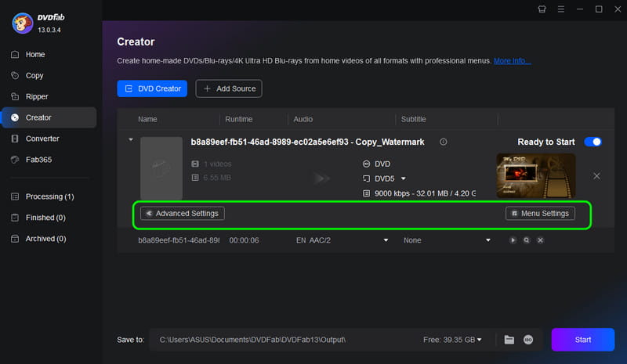Click the Runtime column header
Image resolution: width=627 pixels, height=364 pixels.
click(239, 119)
